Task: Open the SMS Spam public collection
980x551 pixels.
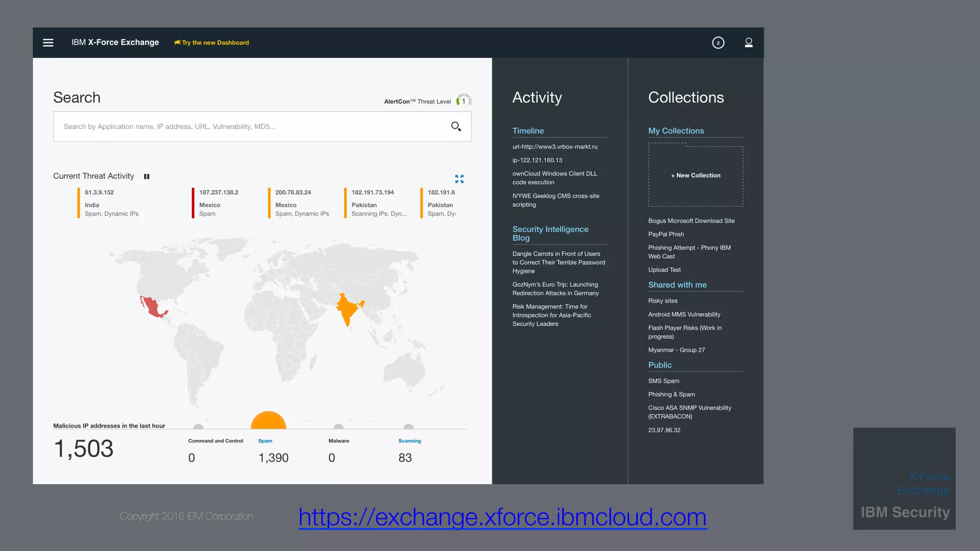Action: click(x=664, y=381)
